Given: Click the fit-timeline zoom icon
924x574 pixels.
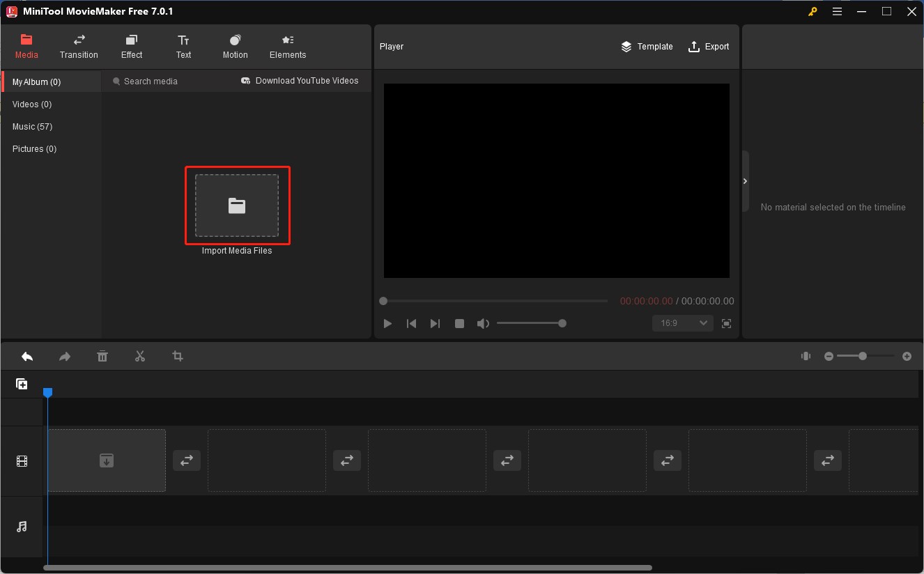Looking at the screenshot, I should pyautogui.click(x=805, y=356).
